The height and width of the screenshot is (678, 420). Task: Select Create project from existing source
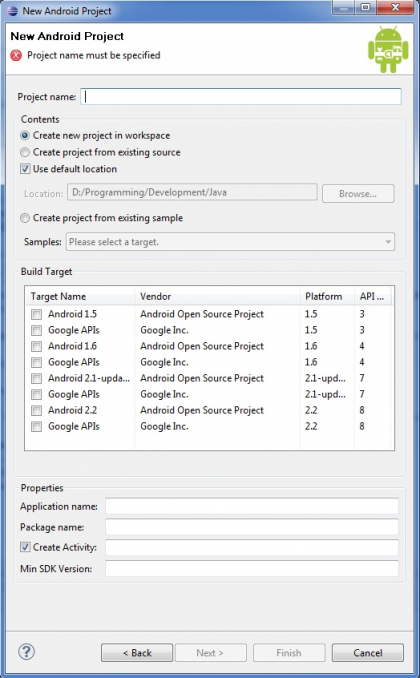(x=25, y=152)
